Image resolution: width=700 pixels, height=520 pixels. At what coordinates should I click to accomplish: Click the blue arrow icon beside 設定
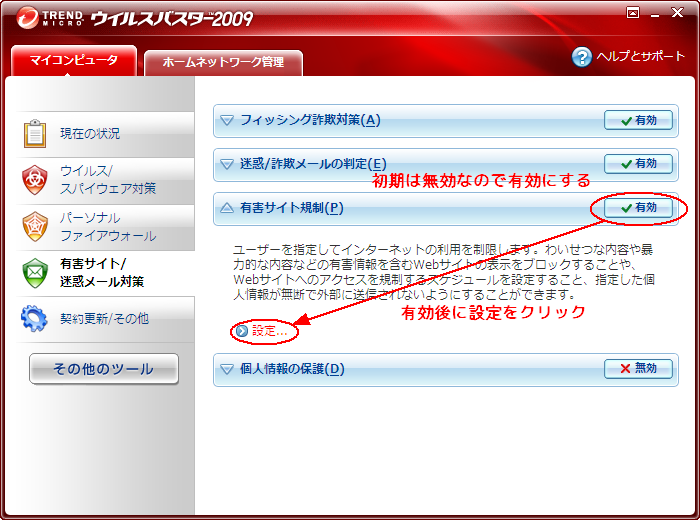[x=242, y=331]
